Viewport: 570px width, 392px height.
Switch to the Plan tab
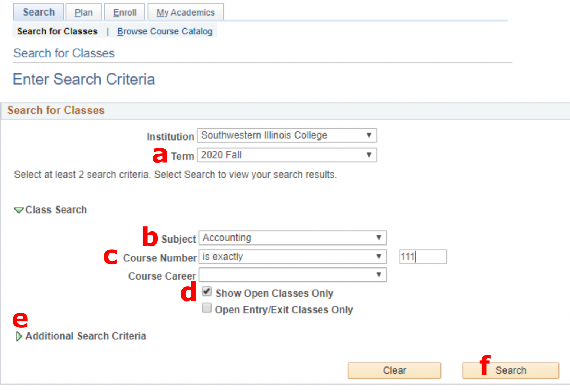83,13
